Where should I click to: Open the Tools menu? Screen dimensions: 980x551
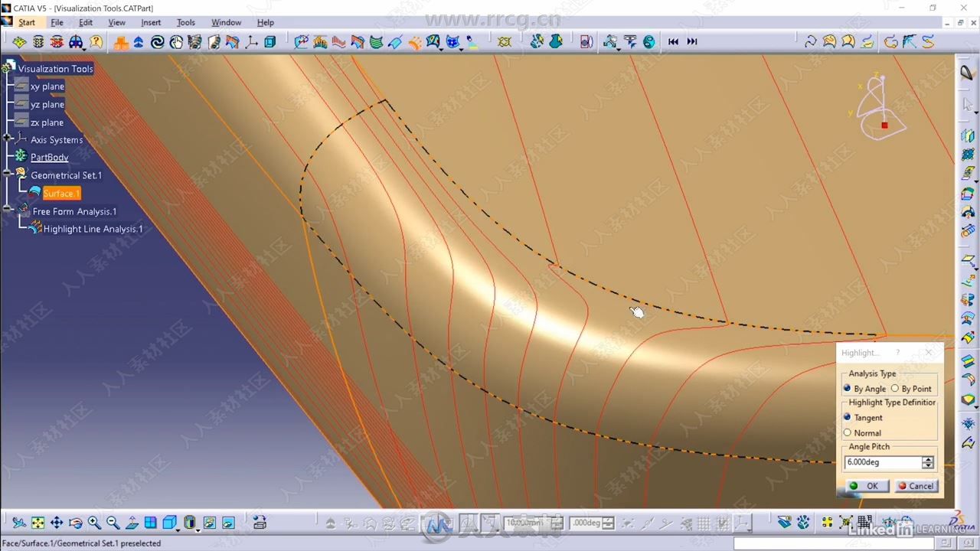point(186,22)
